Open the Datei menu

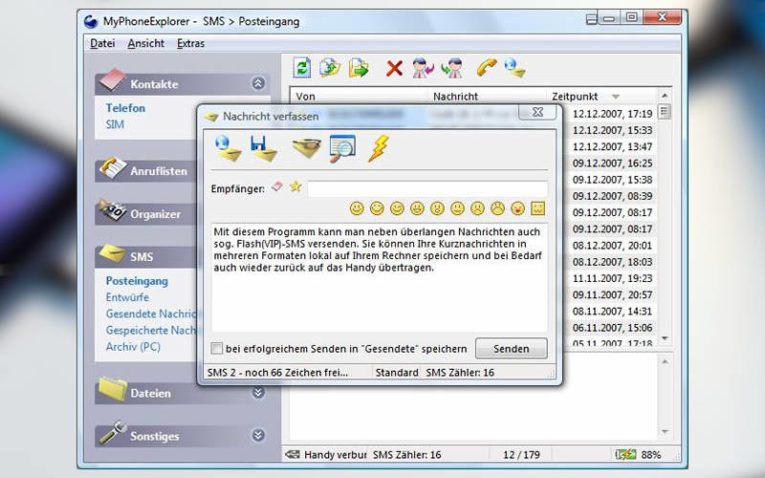coord(102,43)
